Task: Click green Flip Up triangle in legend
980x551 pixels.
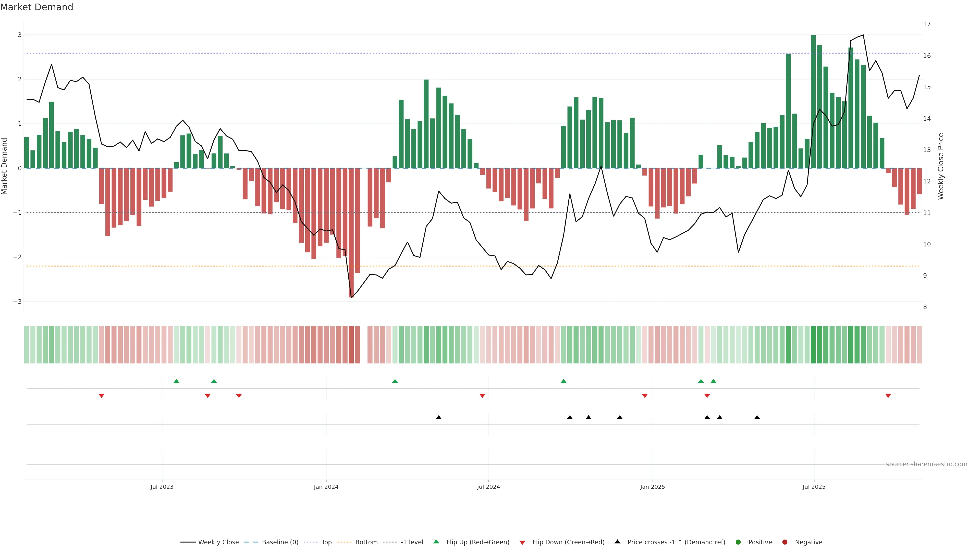Action: click(436, 542)
